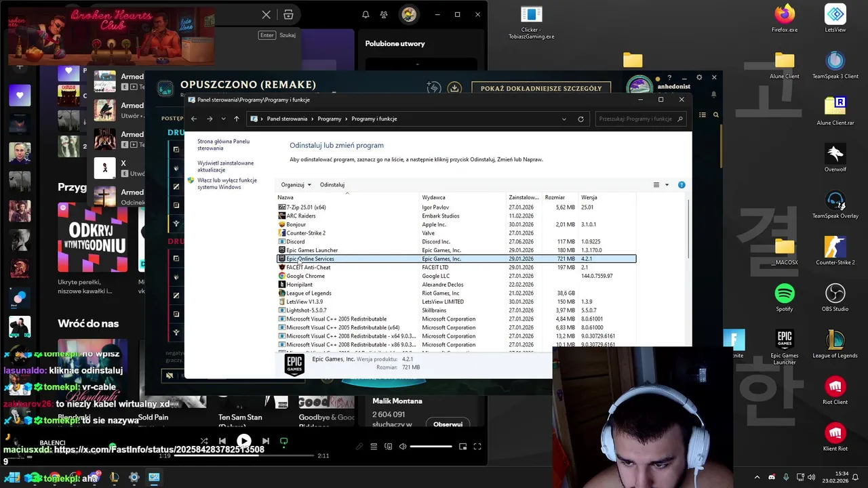Open LetsView desktop shortcut

pos(835,18)
